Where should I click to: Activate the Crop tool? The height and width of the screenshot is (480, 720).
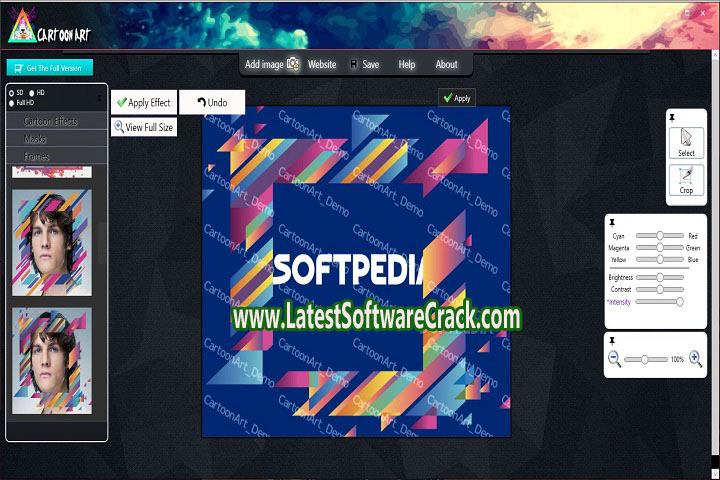[686, 179]
